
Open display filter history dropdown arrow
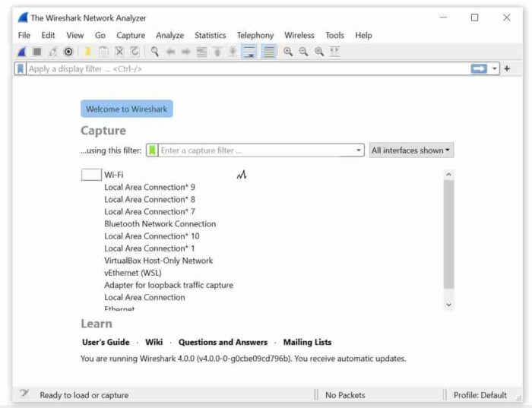[x=494, y=69]
